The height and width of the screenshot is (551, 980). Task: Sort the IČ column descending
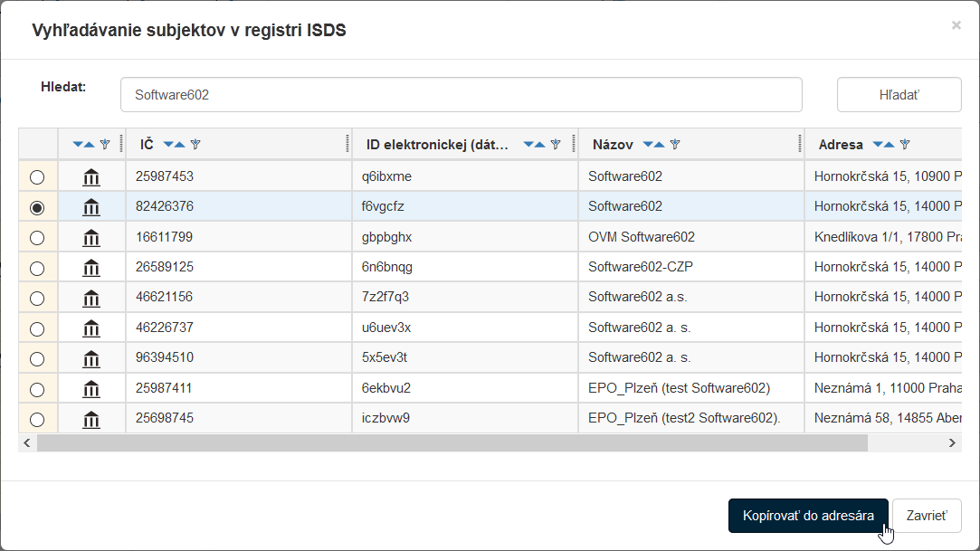click(168, 145)
